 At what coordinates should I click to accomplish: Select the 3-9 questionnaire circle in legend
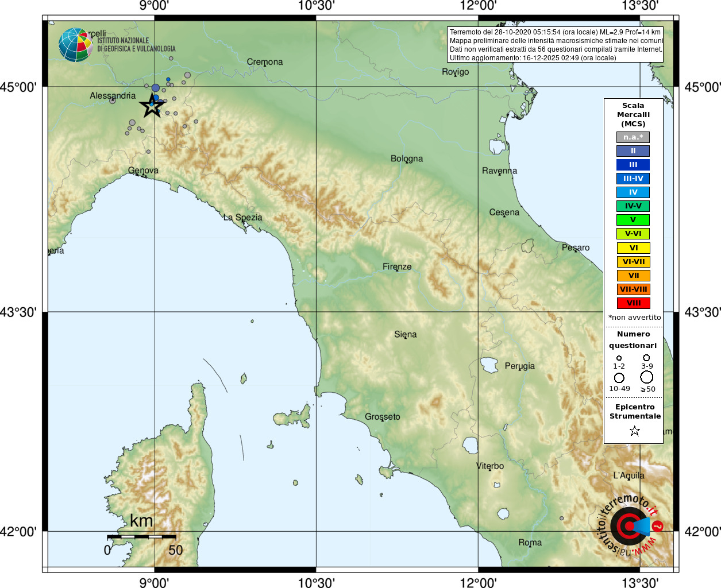click(646, 358)
